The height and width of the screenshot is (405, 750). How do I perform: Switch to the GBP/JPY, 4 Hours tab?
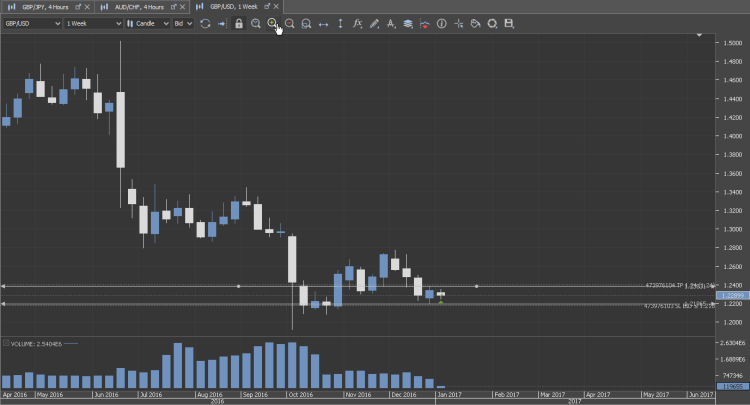46,6
